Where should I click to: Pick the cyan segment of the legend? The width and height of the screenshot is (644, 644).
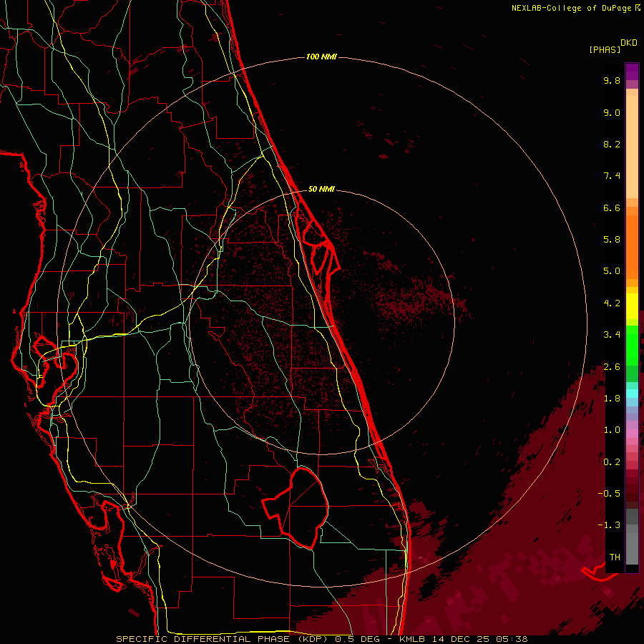point(632,393)
